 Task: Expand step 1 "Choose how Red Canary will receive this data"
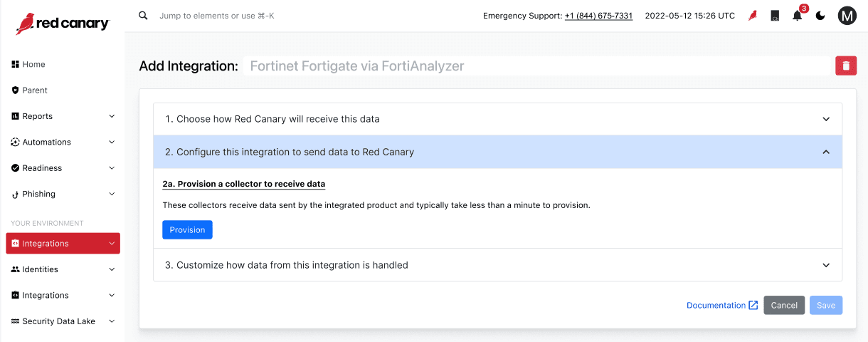[497, 119]
